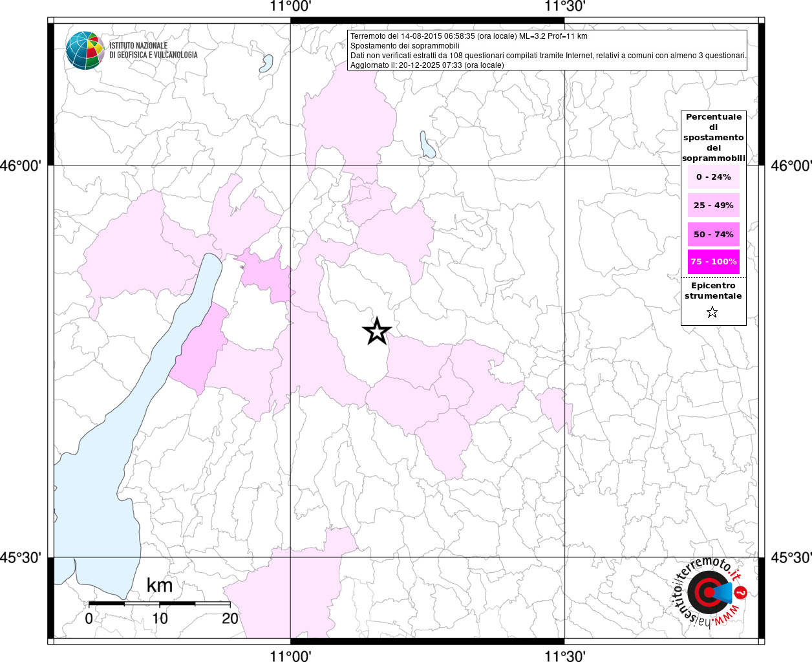Click the INGV globe logo

pyautogui.click(x=85, y=50)
